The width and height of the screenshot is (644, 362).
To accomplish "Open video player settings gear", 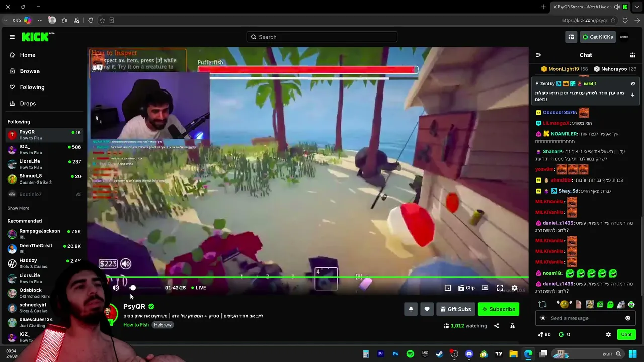I will pos(515,288).
